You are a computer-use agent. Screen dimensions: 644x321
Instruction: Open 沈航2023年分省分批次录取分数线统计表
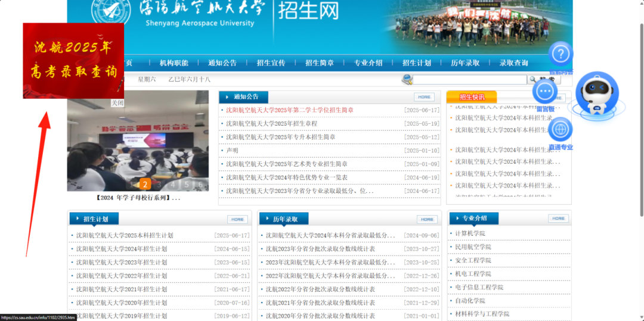click(x=320, y=249)
